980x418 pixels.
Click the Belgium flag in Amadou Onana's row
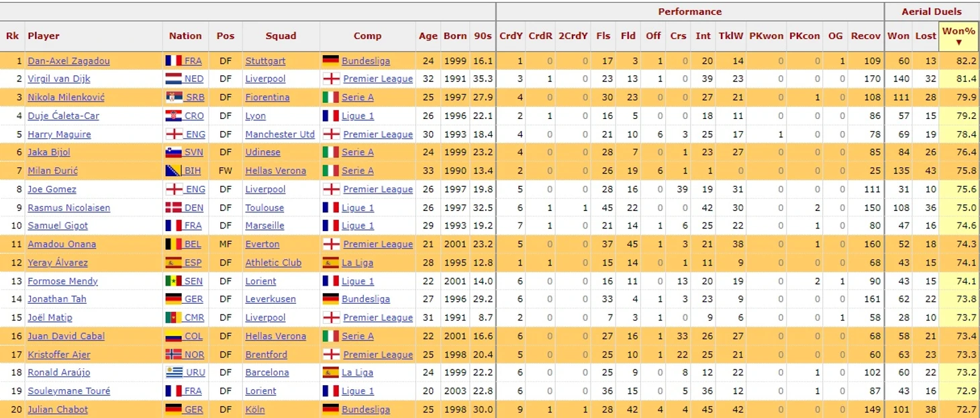tap(174, 244)
